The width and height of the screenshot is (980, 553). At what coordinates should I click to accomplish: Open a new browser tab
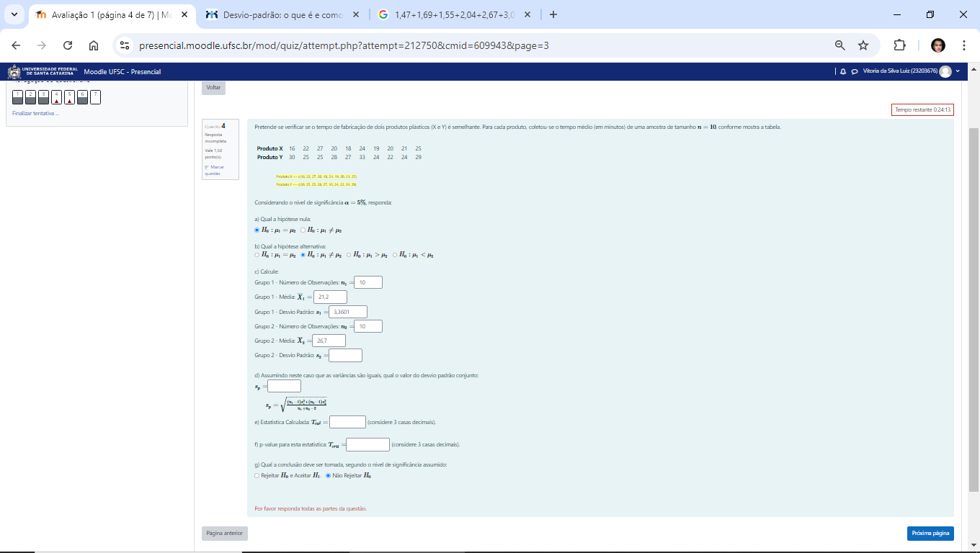click(553, 14)
